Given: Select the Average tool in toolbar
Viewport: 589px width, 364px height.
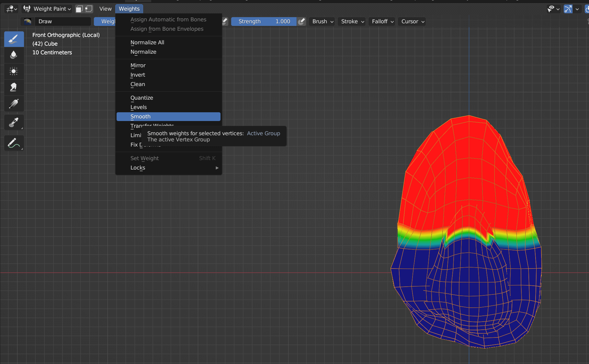Looking at the screenshot, I should click(x=14, y=71).
